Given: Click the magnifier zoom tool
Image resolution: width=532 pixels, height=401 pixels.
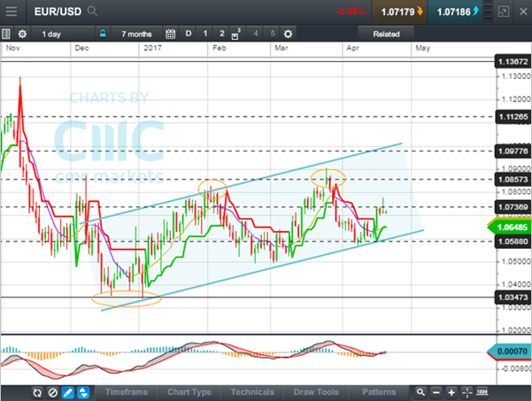Looking at the screenshot, I should click(x=420, y=392).
